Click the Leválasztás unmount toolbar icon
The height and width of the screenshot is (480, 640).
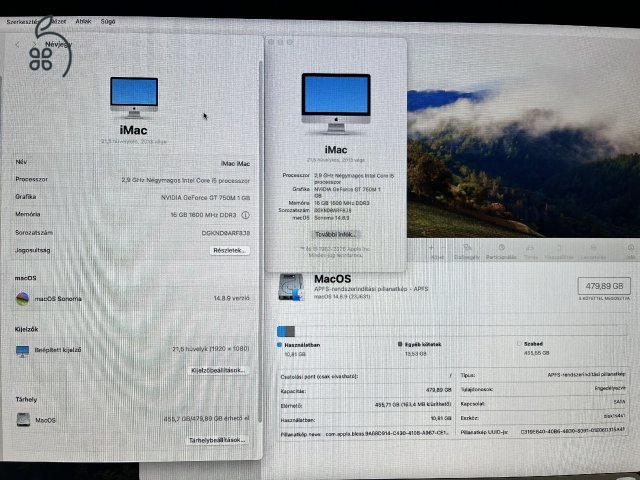pos(593,251)
